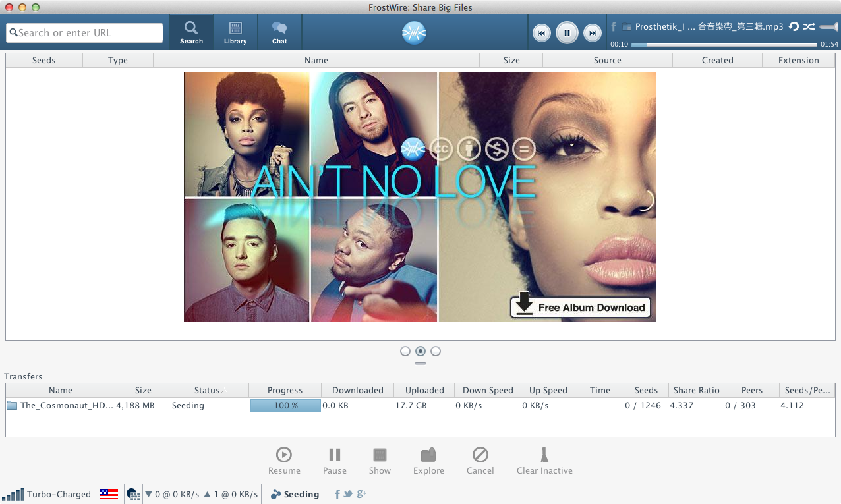841x504 pixels.
Task: Go back to the previous track
Action: point(542,33)
